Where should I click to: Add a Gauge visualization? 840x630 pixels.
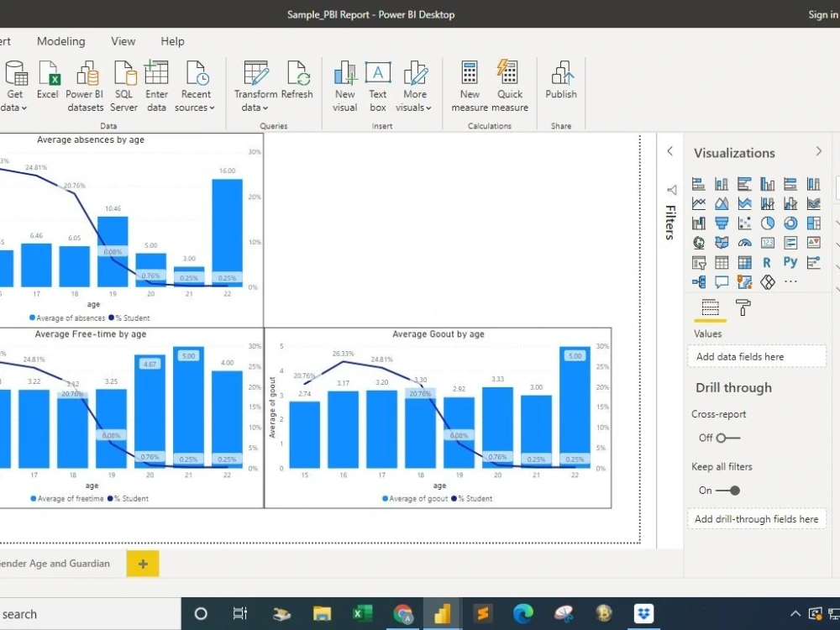pyautogui.click(x=744, y=242)
